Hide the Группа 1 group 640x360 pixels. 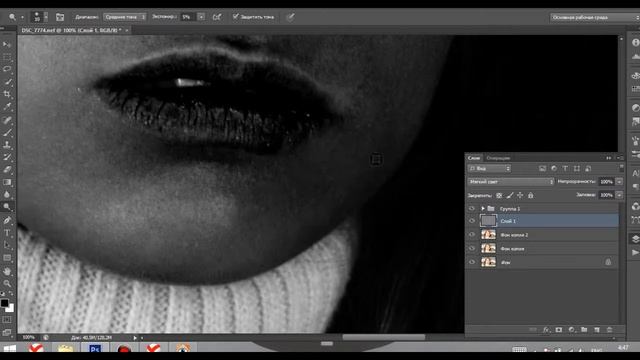(472, 209)
